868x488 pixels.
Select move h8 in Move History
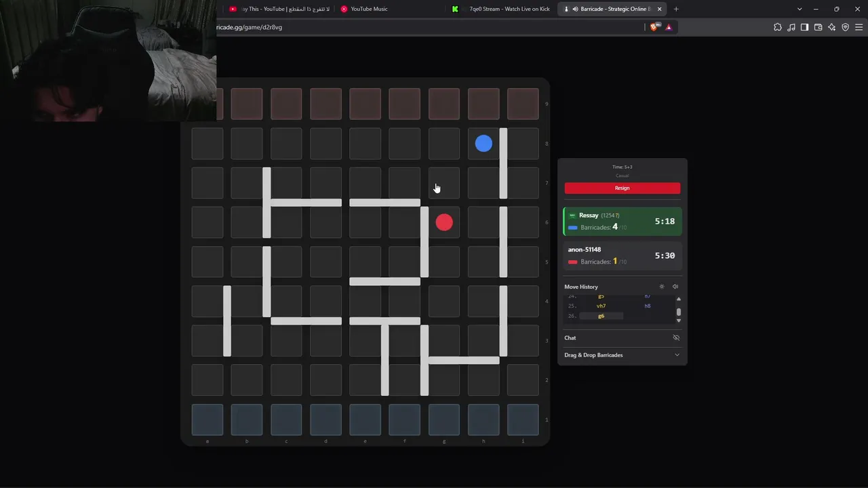click(648, 306)
